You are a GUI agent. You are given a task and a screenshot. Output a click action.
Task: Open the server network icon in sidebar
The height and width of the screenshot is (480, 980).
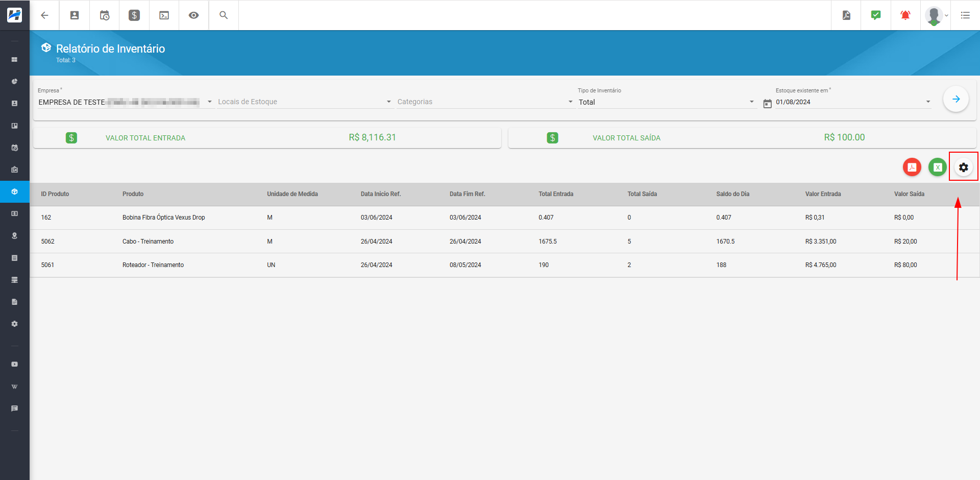pyautogui.click(x=15, y=280)
